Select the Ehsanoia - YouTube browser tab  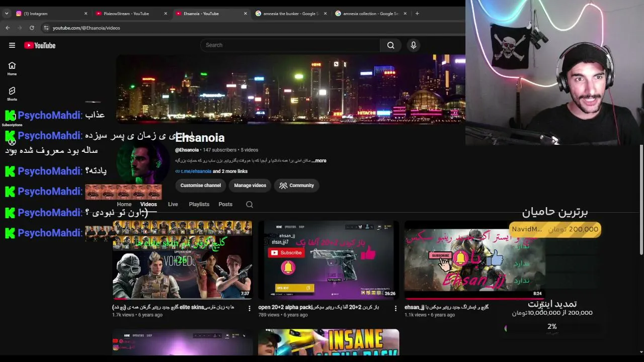tap(210, 14)
